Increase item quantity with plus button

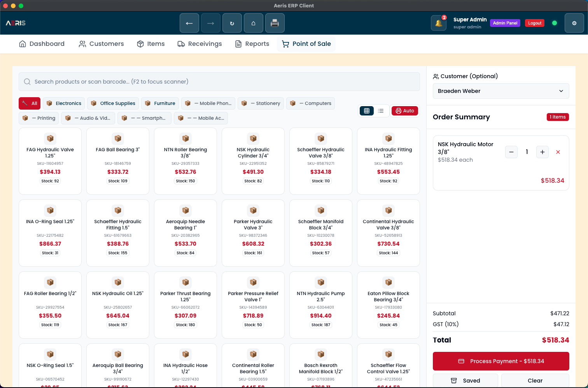[x=542, y=152]
